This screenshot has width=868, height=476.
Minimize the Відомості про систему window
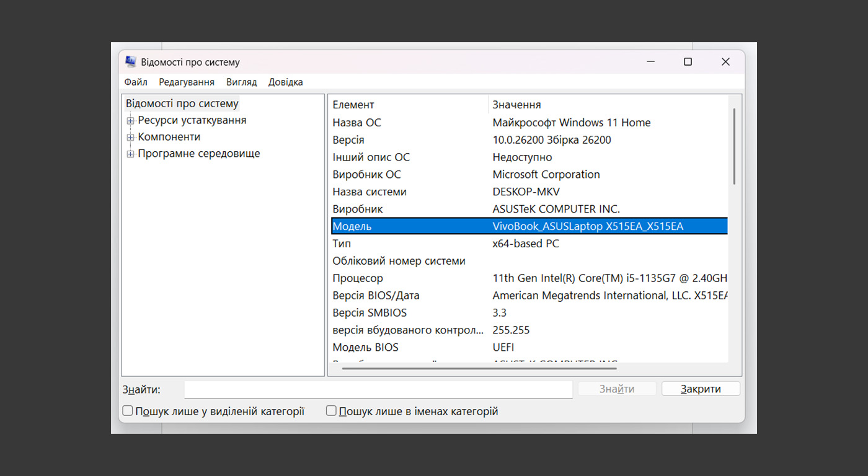click(650, 62)
